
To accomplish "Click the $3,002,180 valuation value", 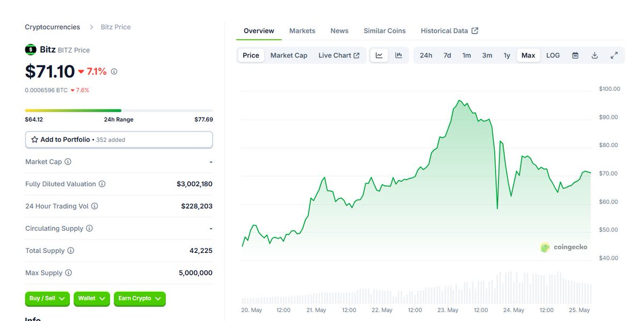I will coord(194,184).
